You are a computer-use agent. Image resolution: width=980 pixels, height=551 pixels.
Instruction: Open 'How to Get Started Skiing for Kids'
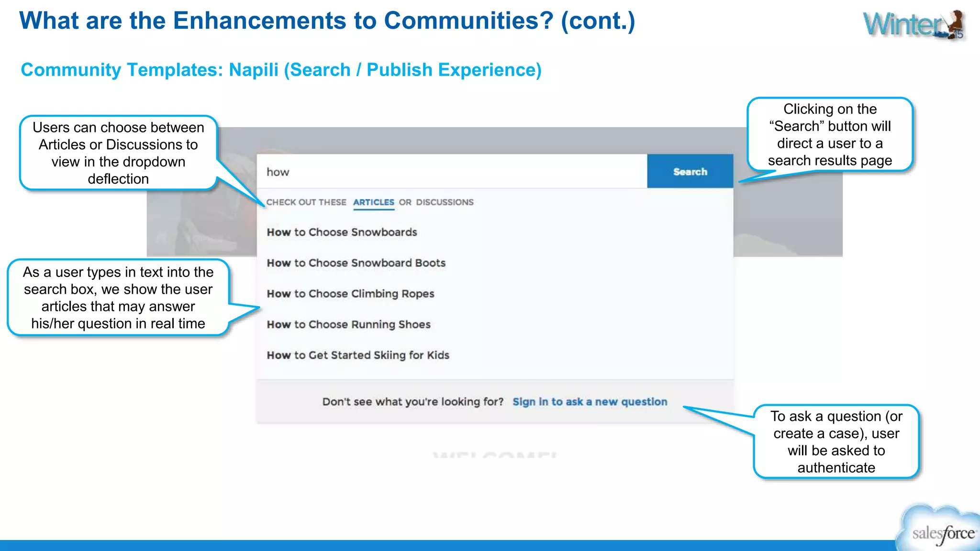pos(358,355)
